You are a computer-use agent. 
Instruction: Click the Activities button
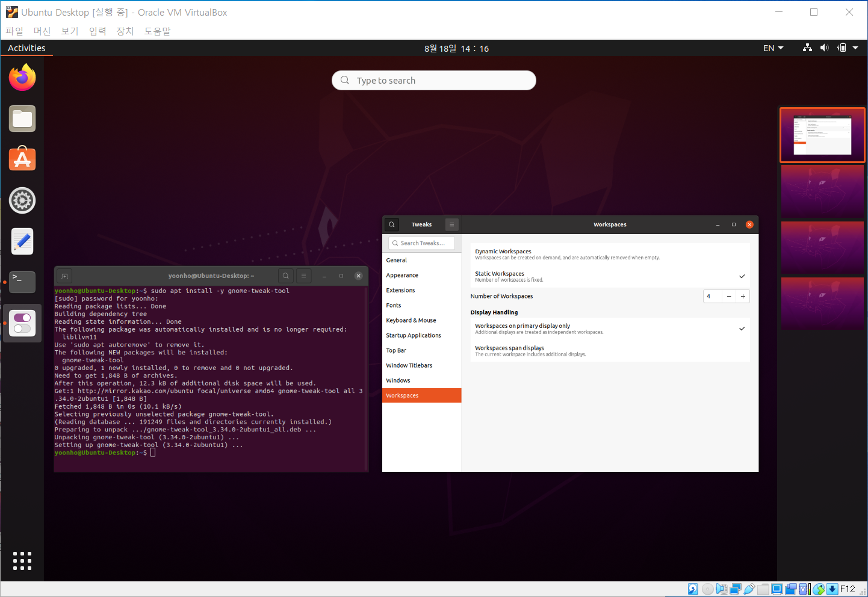[26, 48]
